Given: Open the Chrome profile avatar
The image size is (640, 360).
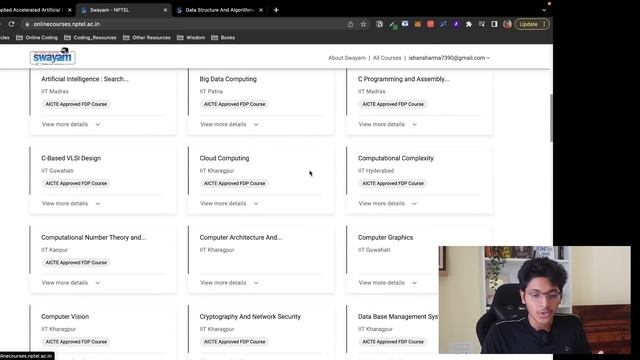Looking at the screenshot, I should coord(507,24).
